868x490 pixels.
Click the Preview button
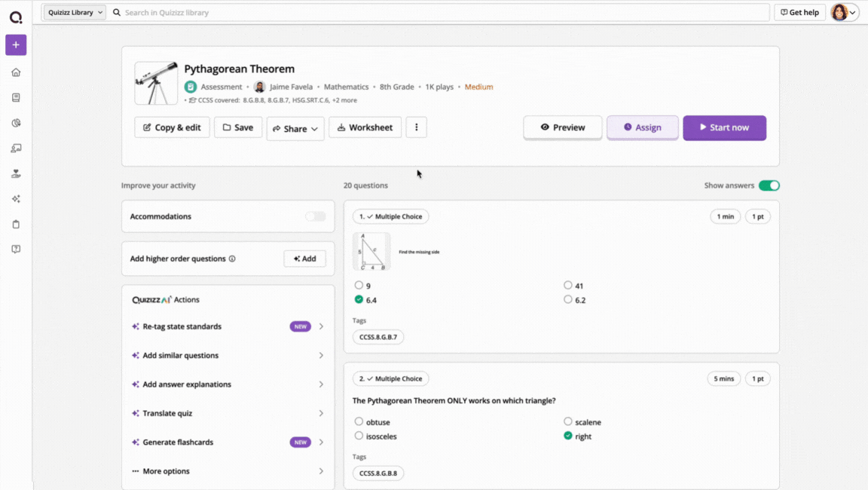tap(562, 127)
